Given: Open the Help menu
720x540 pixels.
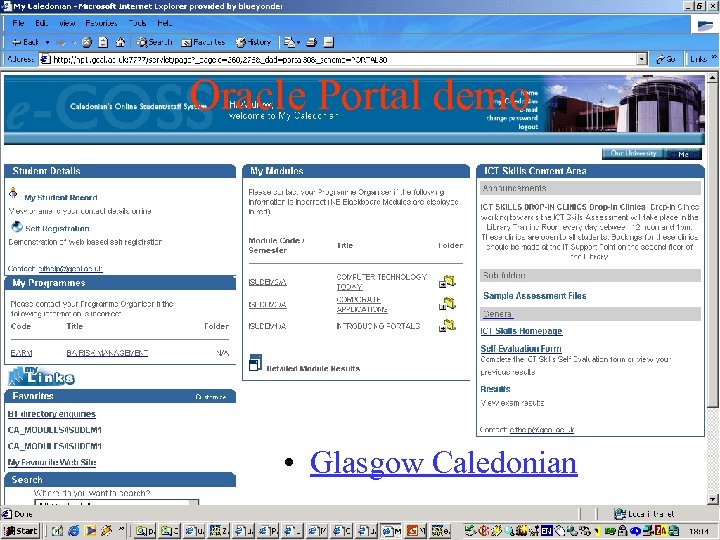Looking at the screenshot, I should tap(164, 23).
